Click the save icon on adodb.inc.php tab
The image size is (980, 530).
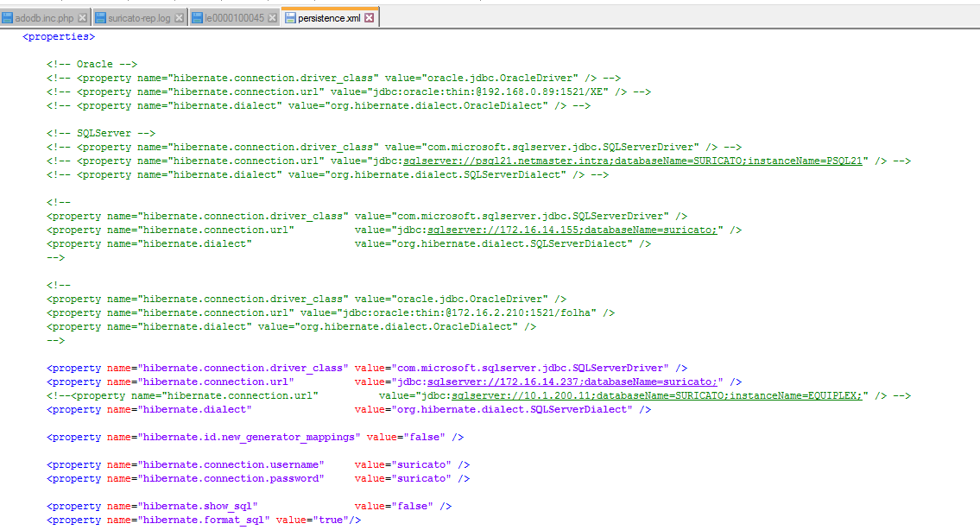(x=8, y=18)
